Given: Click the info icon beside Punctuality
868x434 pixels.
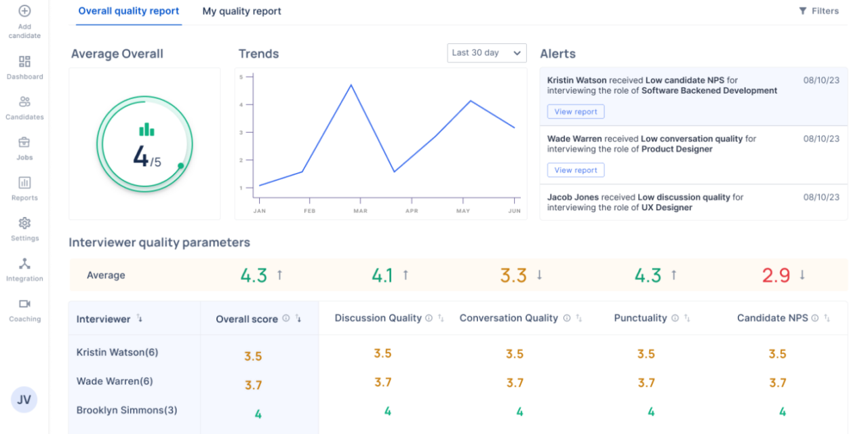Looking at the screenshot, I should coord(675,317).
